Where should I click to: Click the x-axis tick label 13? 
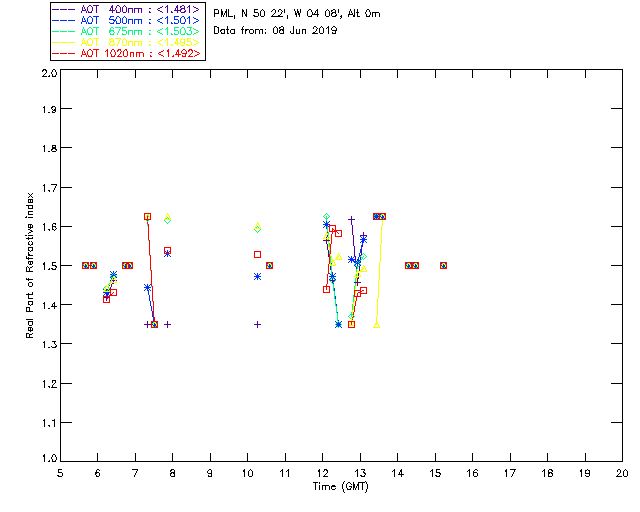(360, 473)
